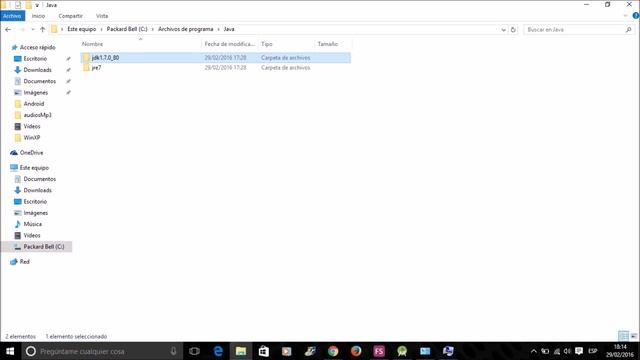Open quick access toolbar customize arrow
640x360 pixels.
[x=37, y=5]
